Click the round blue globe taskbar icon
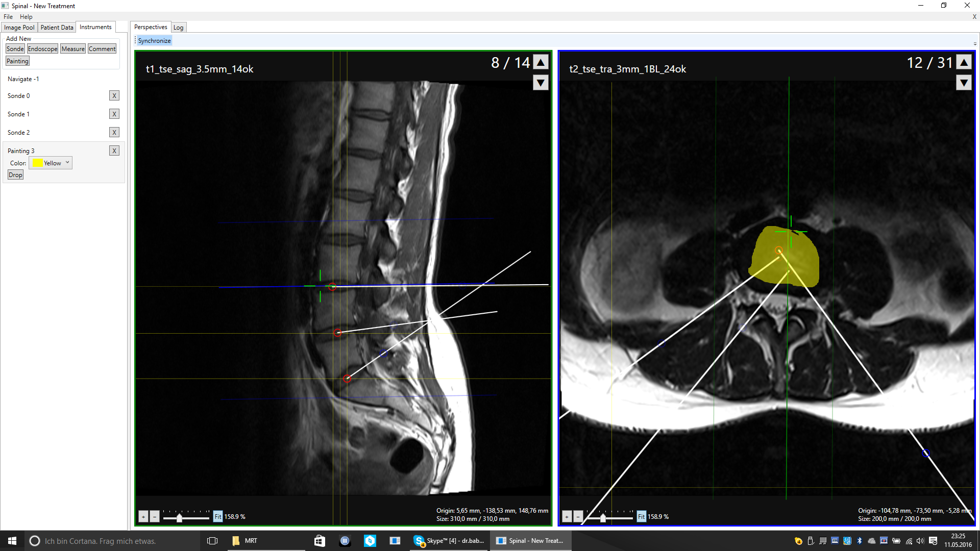The height and width of the screenshot is (551, 980). coord(345,541)
